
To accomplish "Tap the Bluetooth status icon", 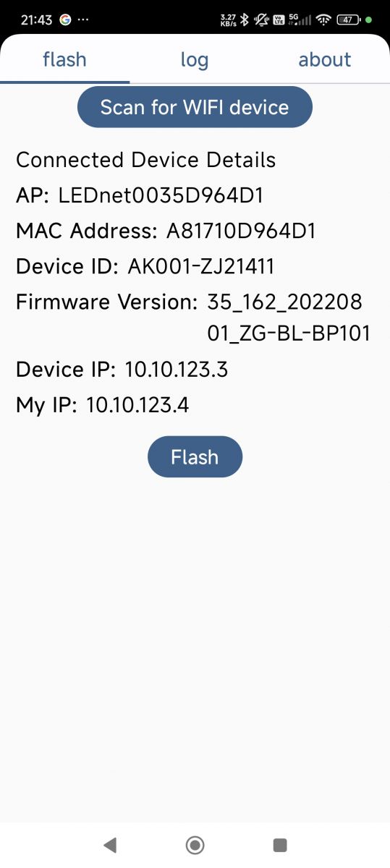I will click(245, 20).
